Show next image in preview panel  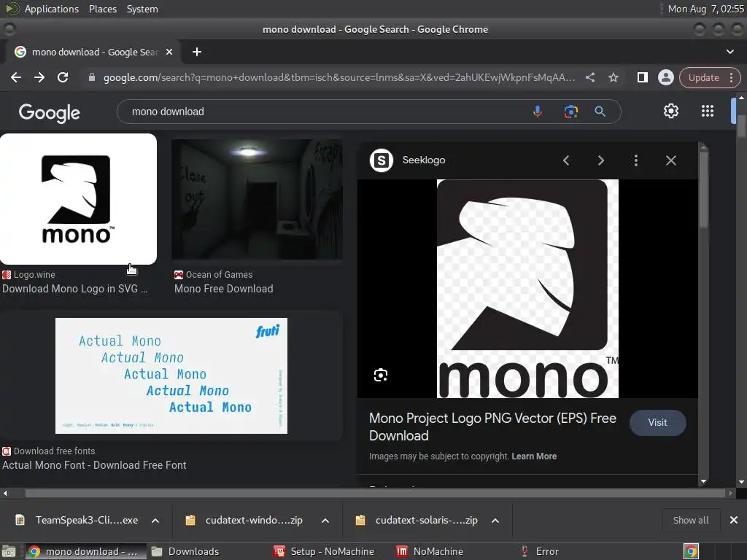(x=601, y=160)
